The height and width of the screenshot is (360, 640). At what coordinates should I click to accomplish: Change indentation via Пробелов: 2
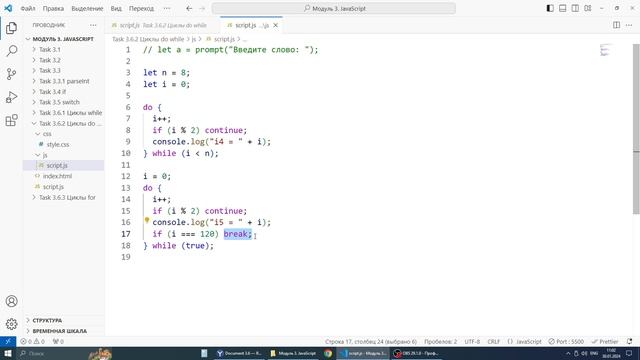tap(440, 341)
